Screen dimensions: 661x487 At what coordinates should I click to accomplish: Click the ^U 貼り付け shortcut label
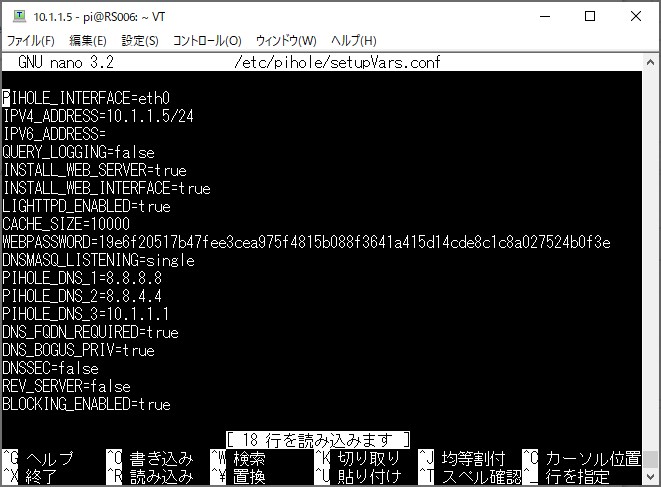click(358, 476)
